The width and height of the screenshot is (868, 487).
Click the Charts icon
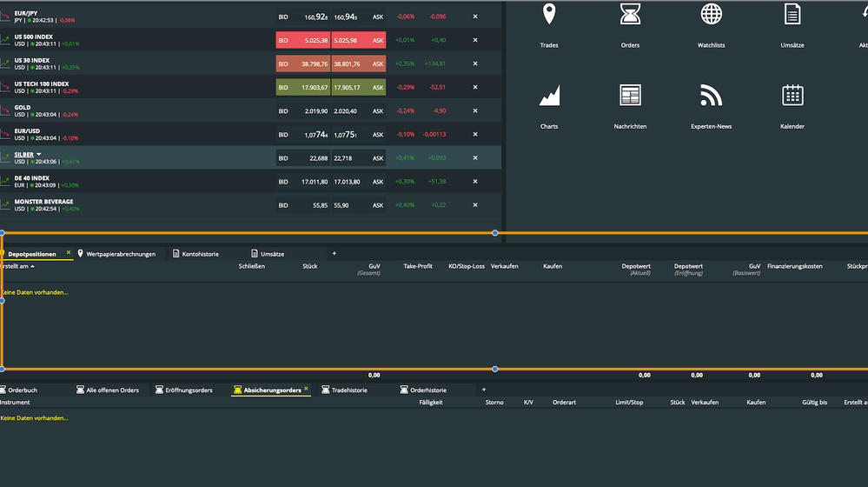(x=548, y=96)
